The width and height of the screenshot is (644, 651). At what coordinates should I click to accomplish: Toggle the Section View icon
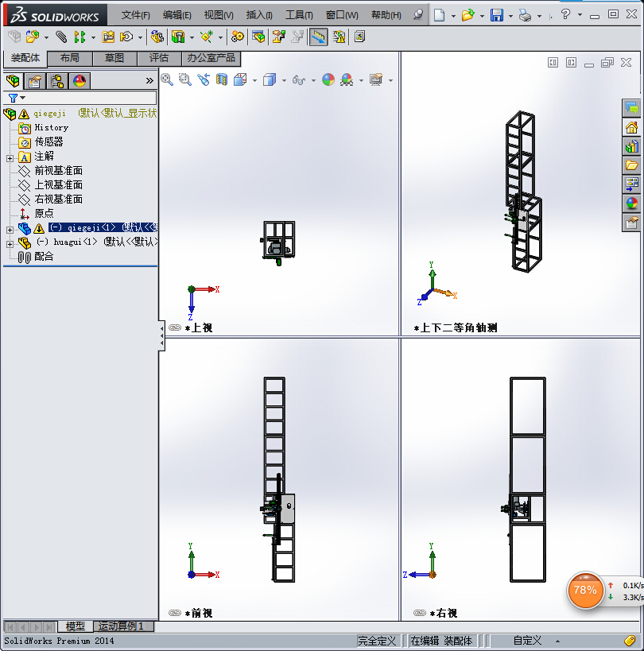[222, 79]
